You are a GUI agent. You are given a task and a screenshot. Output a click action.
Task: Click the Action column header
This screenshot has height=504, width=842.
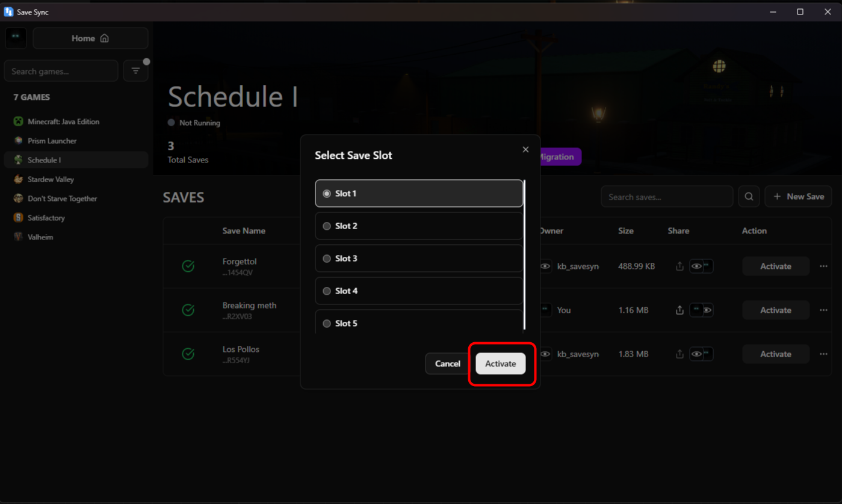754,231
